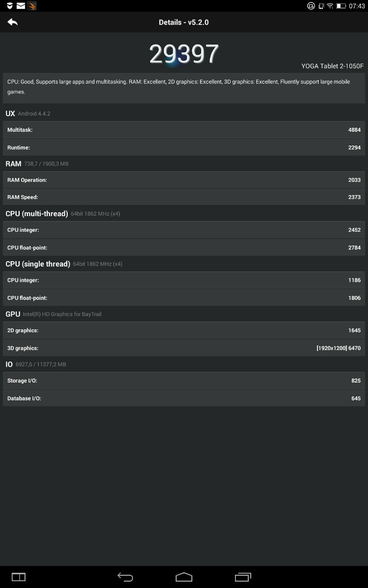Select the 3D graphics score row

[x=184, y=348]
